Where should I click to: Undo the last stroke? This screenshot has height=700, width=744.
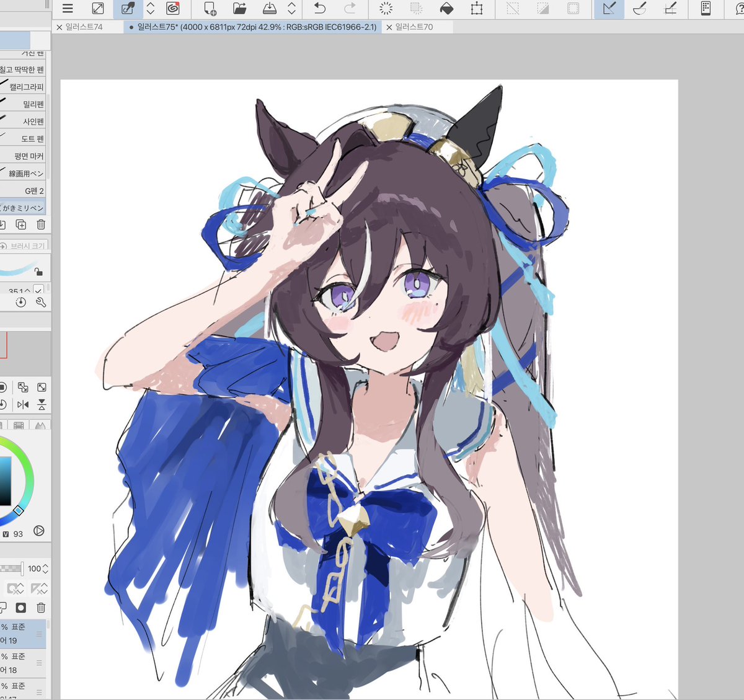tap(320, 9)
